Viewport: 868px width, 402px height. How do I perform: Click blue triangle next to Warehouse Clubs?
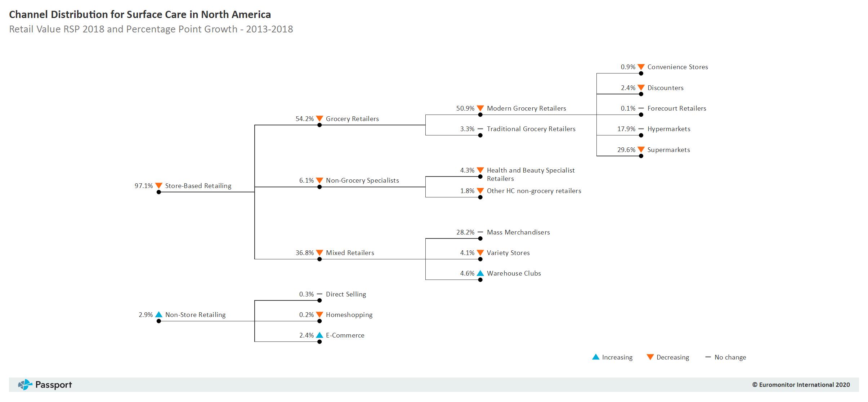pyautogui.click(x=480, y=273)
